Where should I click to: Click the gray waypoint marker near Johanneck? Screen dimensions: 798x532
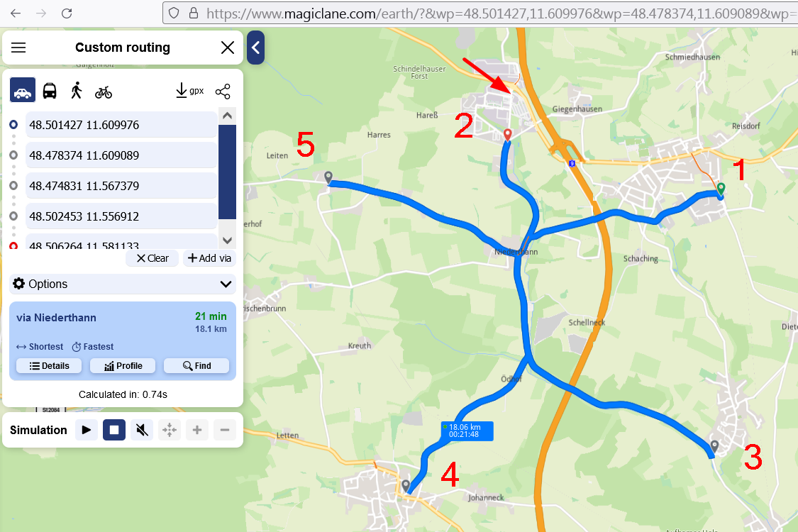click(406, 486)
